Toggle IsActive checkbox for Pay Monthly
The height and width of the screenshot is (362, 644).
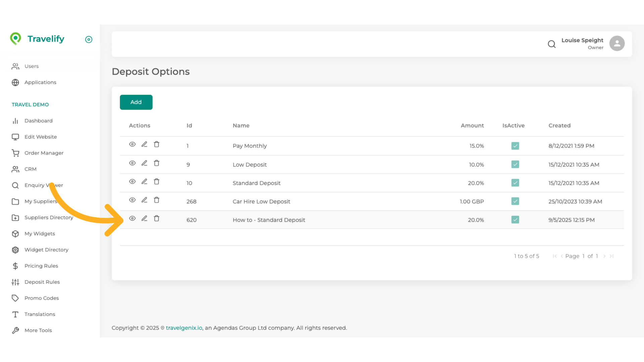pyautogui.click(x=515, y=146)
